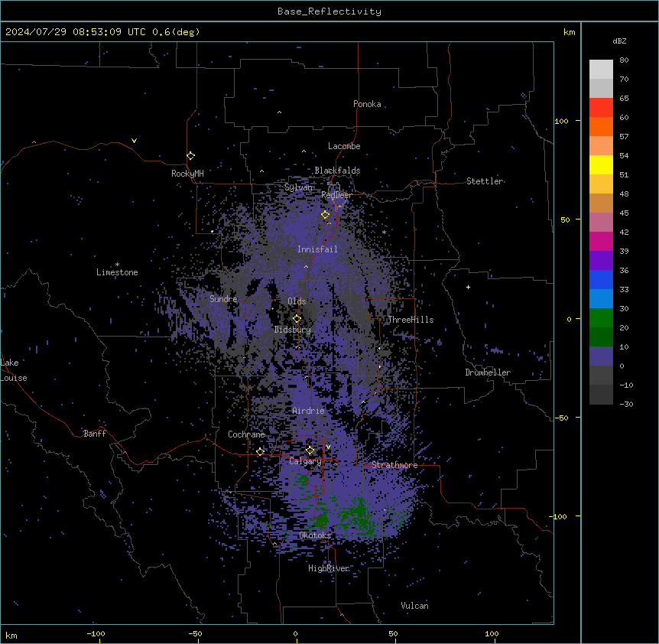Pick the slate purple 0-10 dBZ swatch
Viewport: 659px width, 644px height.
601,356
